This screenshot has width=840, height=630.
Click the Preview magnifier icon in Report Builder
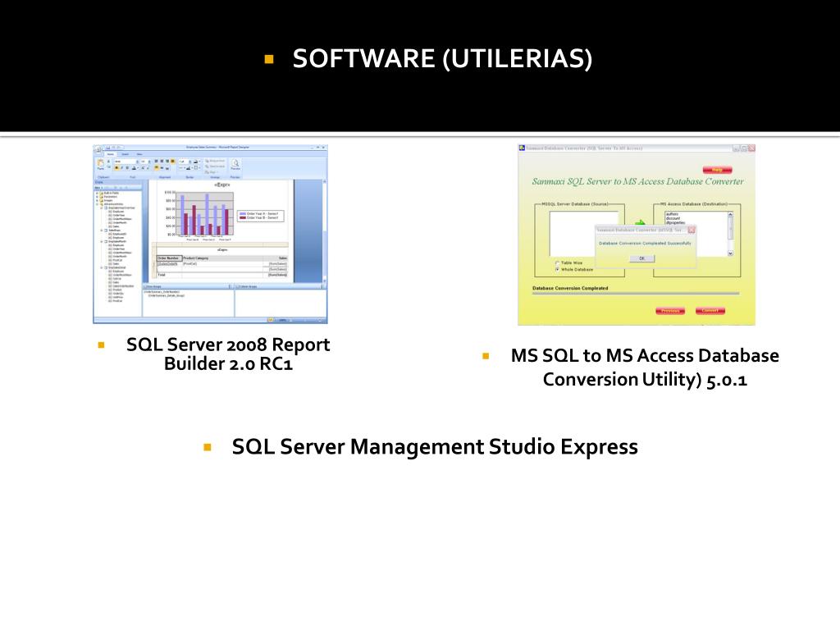click(x=235, y=163)
